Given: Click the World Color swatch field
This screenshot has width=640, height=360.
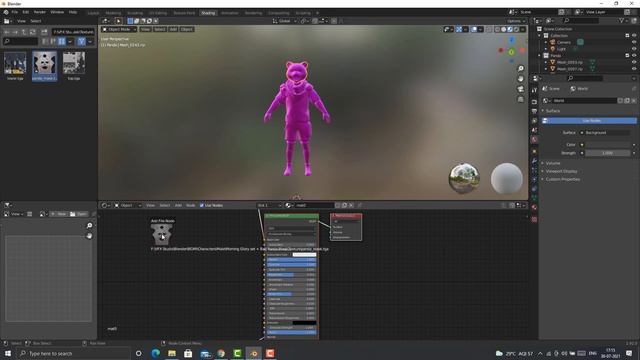Looking at the screenshot, I should 609,144.
